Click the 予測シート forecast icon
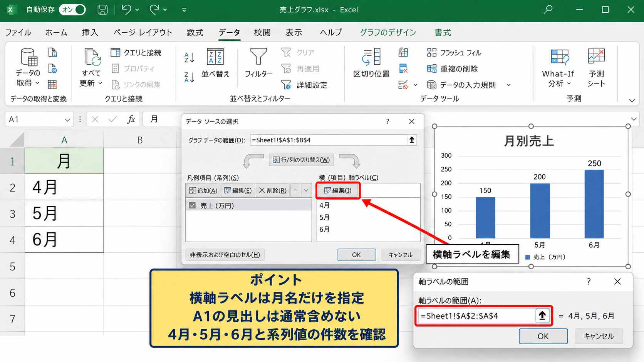 click(596, 56)
